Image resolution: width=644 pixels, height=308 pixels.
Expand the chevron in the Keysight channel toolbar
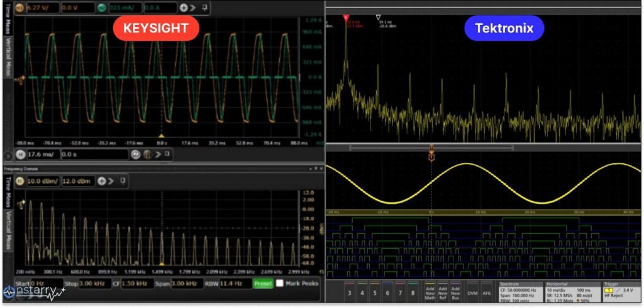click(x=194, y=8)
